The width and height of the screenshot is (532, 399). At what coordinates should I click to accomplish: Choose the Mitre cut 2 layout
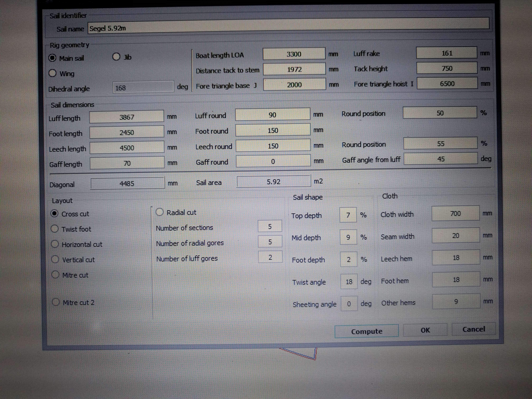point(56,302)
